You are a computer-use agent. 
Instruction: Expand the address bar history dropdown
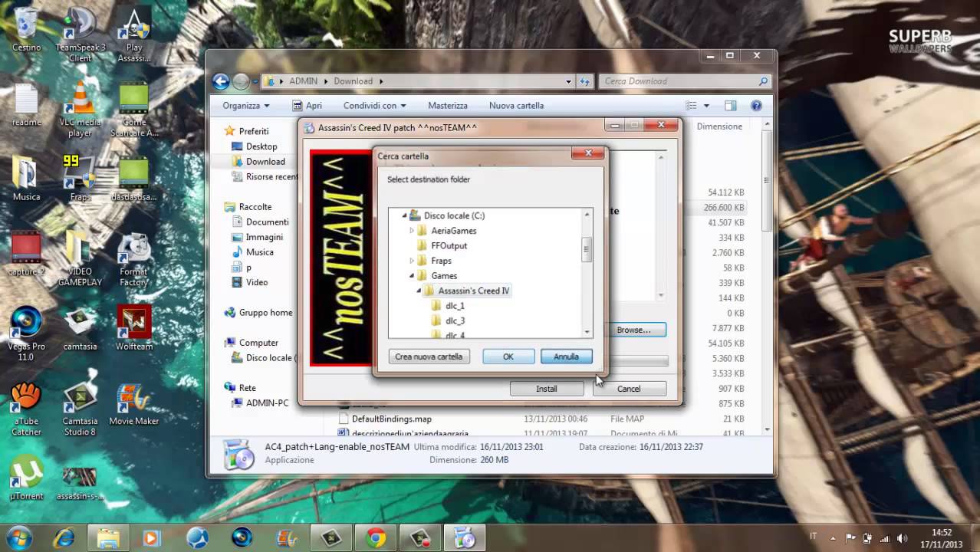click(568, 81)
